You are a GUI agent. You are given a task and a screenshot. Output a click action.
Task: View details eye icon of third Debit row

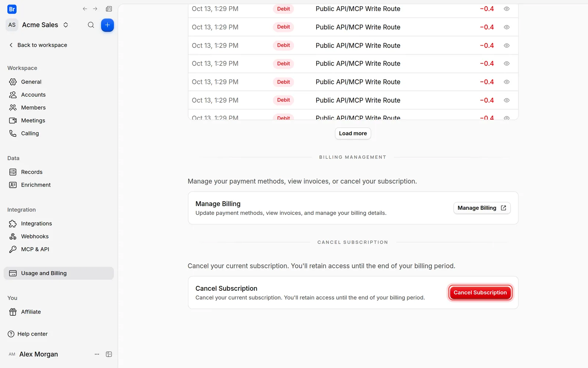coord(507,46)
